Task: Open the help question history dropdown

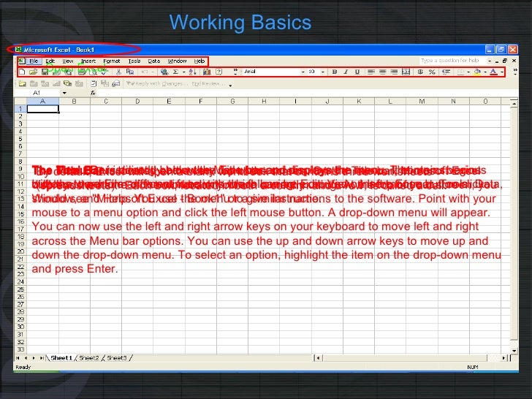Action: (490, 61)
